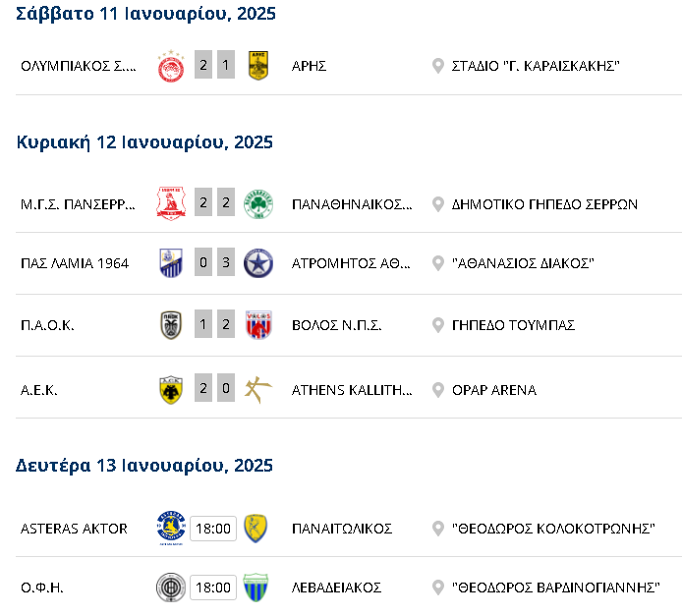Click the location pin beside OPAP ARENA
Viewport: 682px width, 616px height.
click(438, 390)
